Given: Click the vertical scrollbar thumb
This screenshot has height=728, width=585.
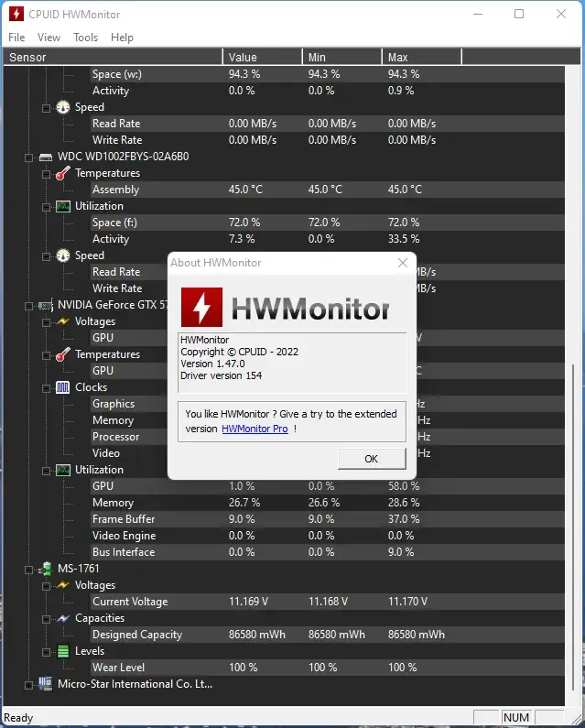Looking at the screenshot, I should click(572, 534).
